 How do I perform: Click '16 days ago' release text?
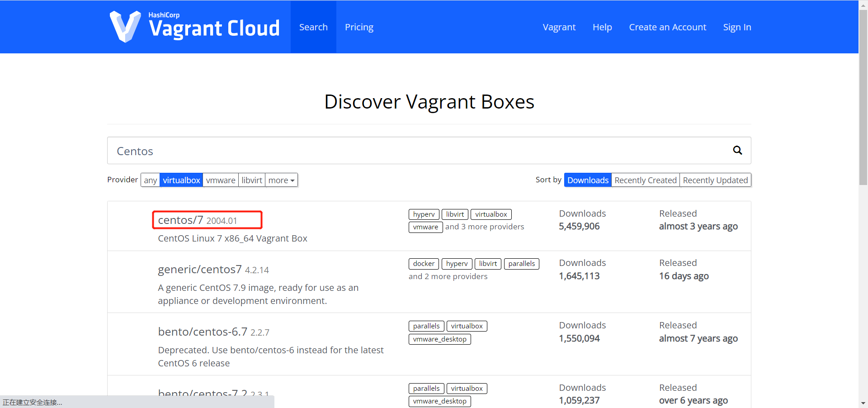684,276
